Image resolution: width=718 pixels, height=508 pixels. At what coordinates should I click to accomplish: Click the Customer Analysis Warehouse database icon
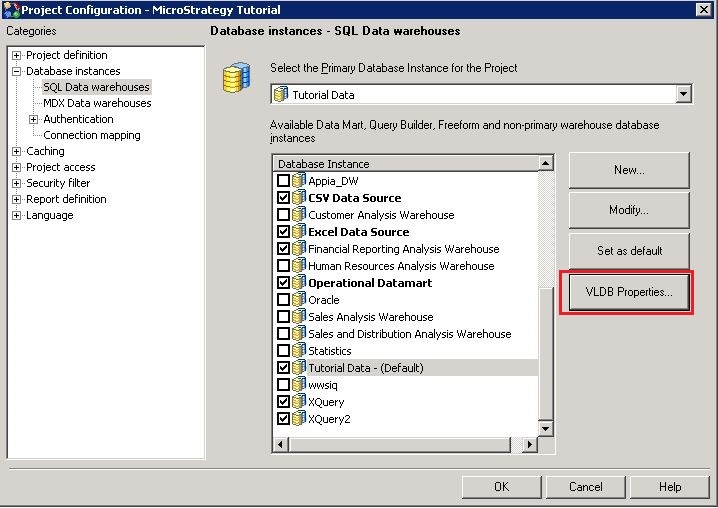tap(299, 214)
